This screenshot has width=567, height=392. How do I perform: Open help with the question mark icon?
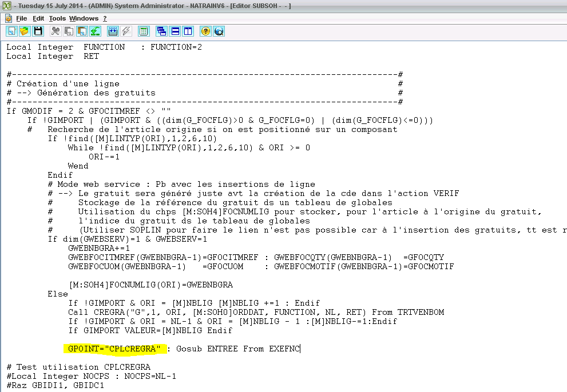205,31
